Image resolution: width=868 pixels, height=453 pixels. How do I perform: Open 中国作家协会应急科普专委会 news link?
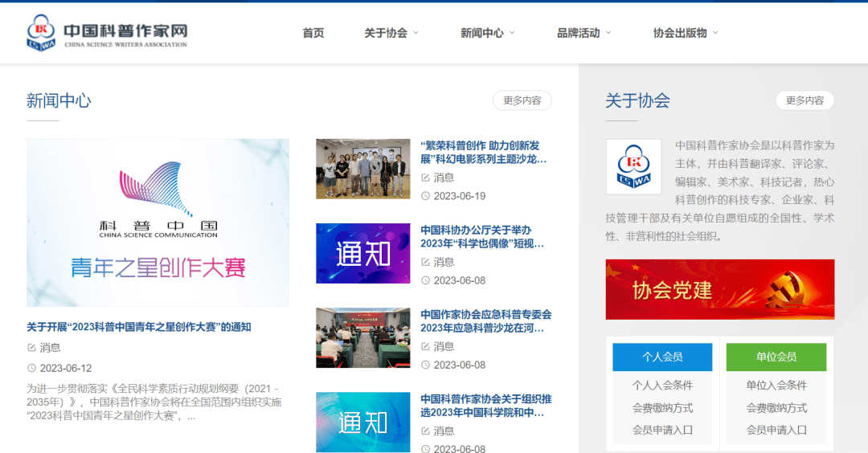pos(486,321)
